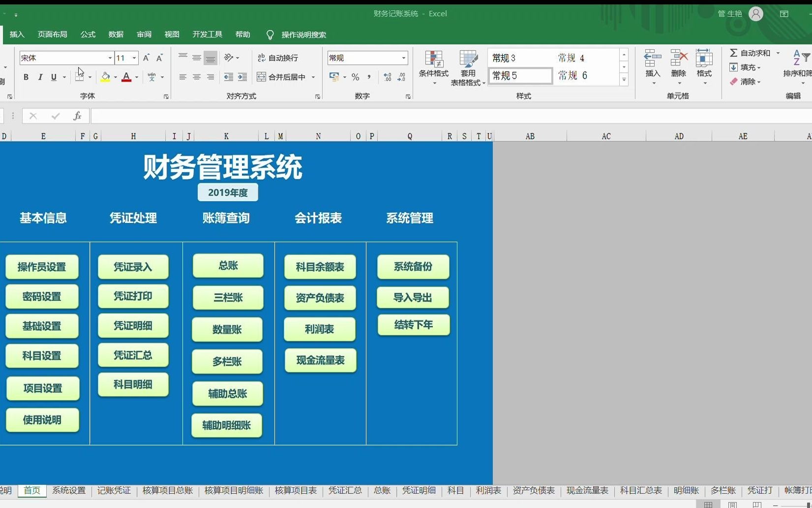
Task: Open the 公式 ribbon tab
Action: [88, 34]
